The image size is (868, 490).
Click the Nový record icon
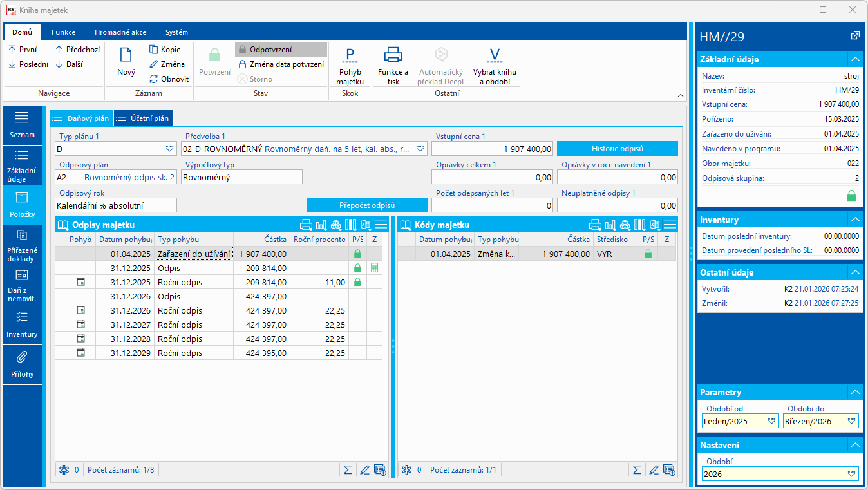(x=126, y=55)
